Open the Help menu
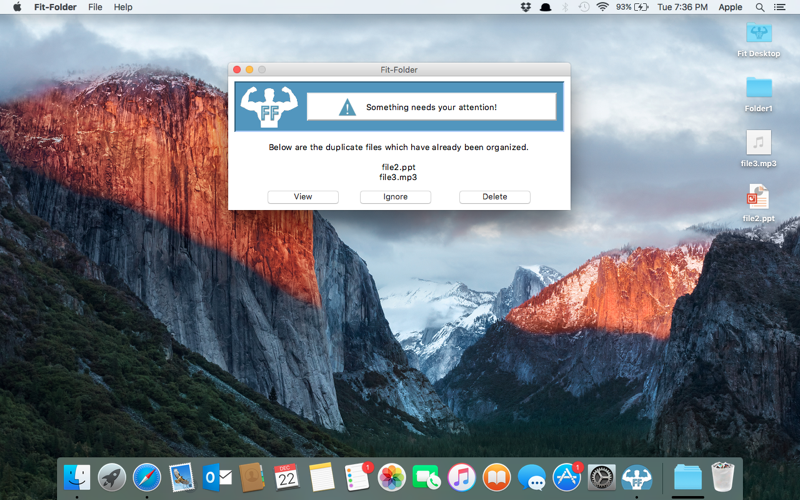800x500 pixels. coord(123,7)
